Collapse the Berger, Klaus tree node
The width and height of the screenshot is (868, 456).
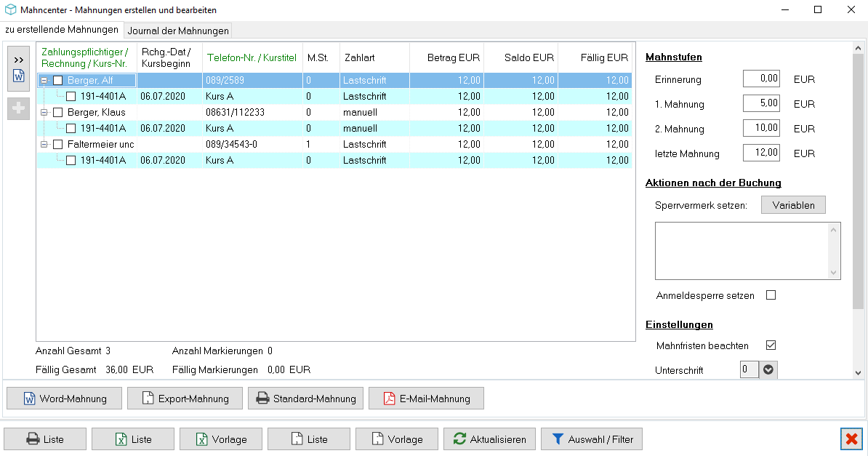pos(44,113)
